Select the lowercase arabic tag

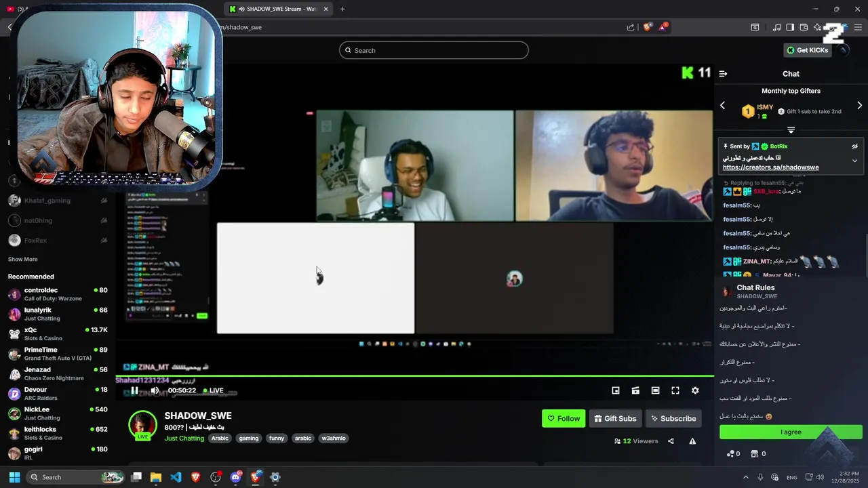(x=303, y=439)
